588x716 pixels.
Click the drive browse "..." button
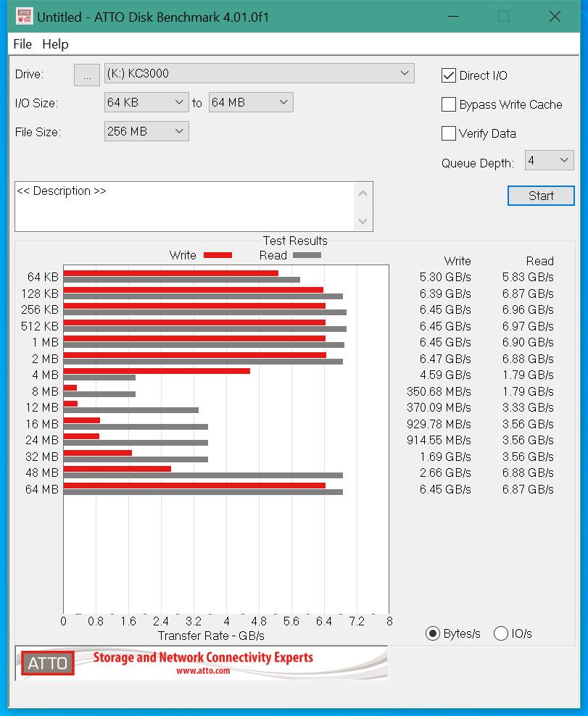(x=87, y=75)
